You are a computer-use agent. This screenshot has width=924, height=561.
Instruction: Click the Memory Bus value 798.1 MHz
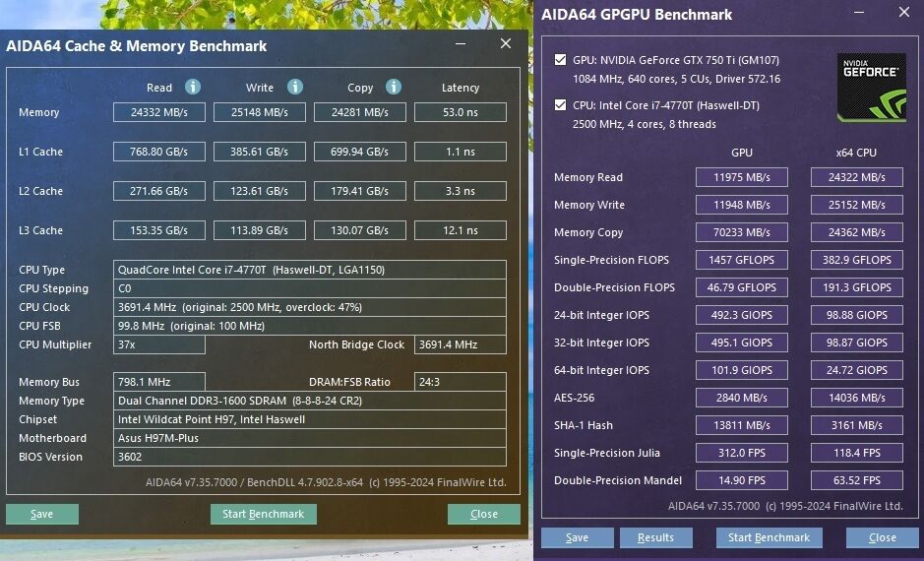(159, 382)
